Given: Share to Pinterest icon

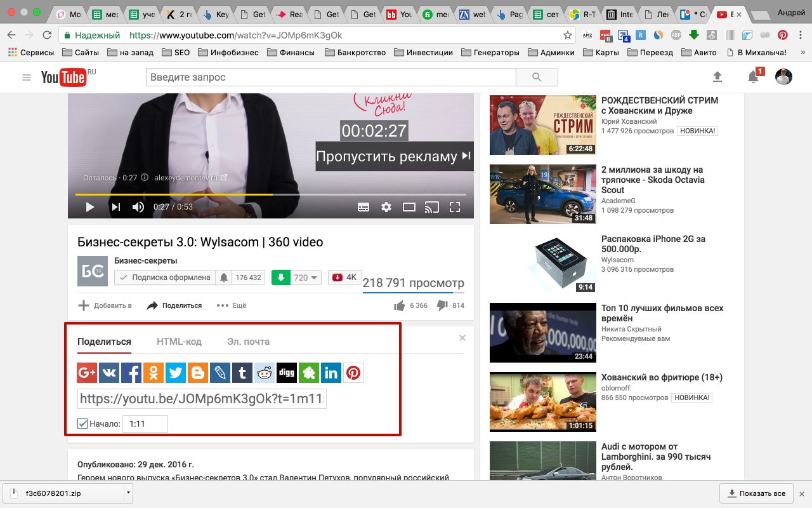Looking at the screenshot, I should 353,373.
